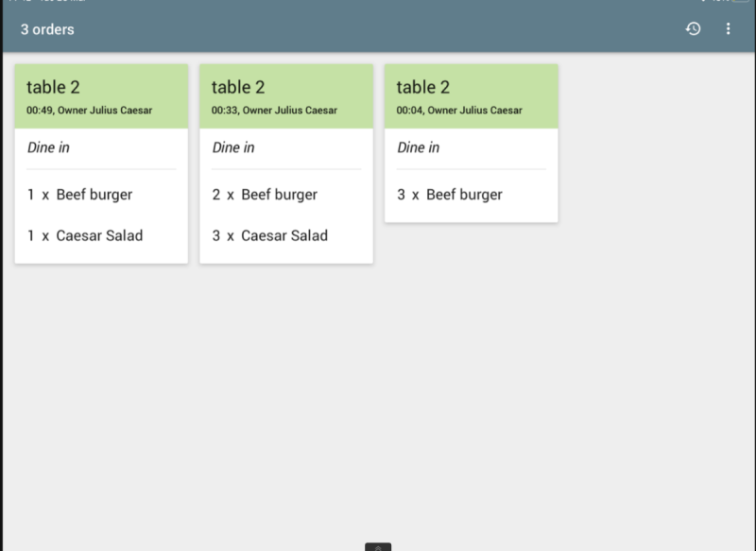This screenshot has height=551, width=756.
Task: Tap the battery indicator in status bar
Action: (x=739, y=2)
